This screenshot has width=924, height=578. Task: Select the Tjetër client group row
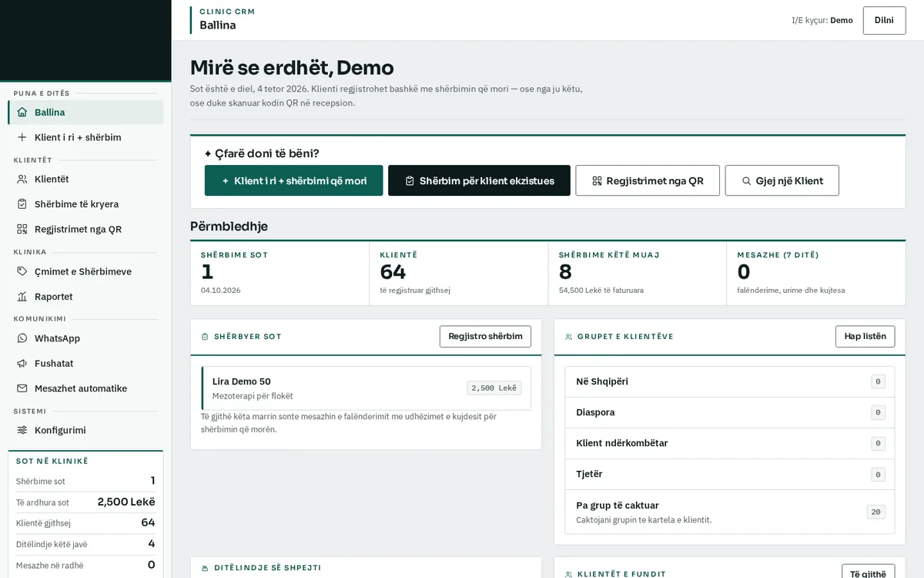tap(730, 474)
